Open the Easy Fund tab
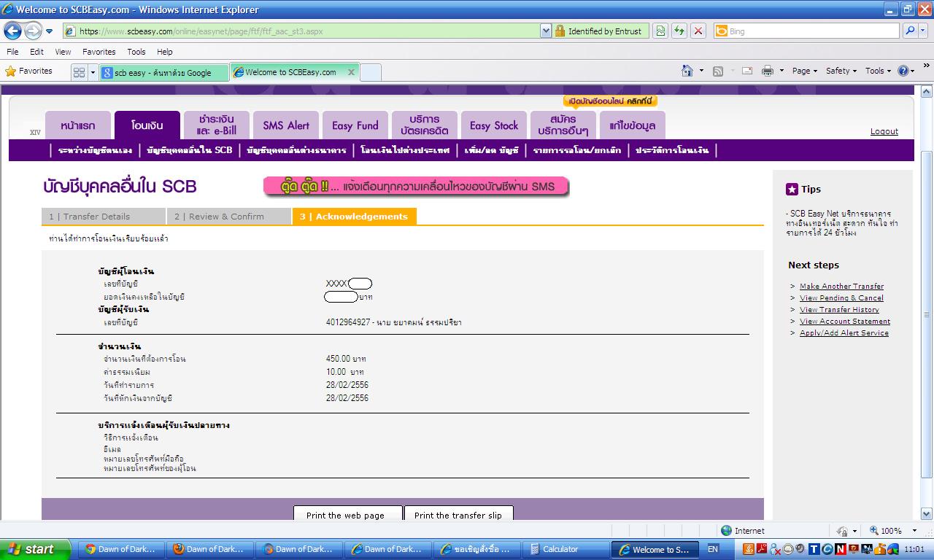Image resolution: width=934 pixels, height=560 pixels. coord(355,125)
